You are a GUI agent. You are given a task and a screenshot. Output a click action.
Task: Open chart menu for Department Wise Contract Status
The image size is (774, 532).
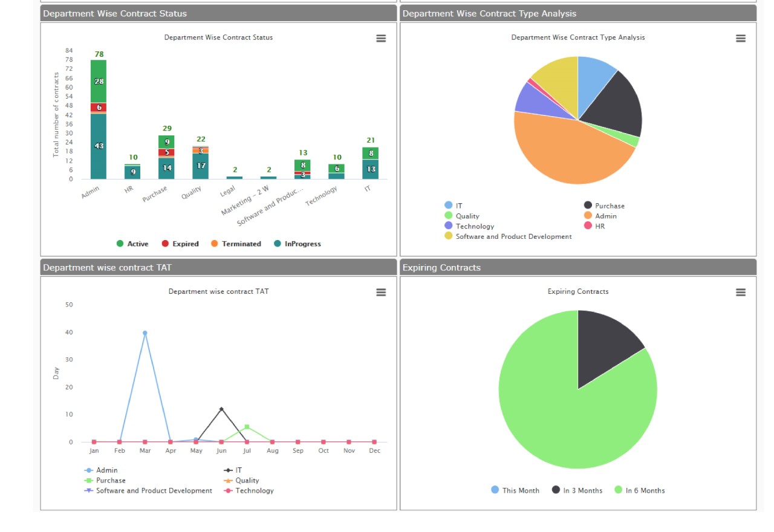coord(381,38)
